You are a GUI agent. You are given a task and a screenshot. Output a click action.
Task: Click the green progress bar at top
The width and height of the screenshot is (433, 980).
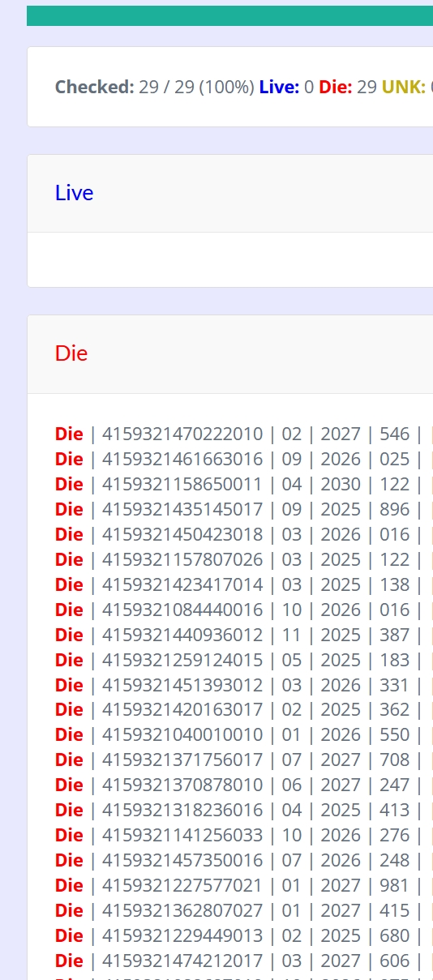tap(229, 15)
